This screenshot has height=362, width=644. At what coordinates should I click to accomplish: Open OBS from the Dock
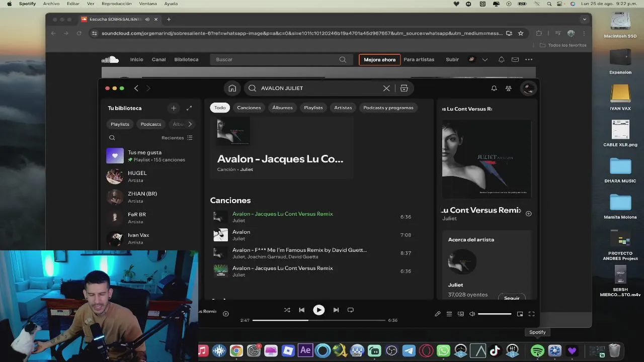[391, 350]
